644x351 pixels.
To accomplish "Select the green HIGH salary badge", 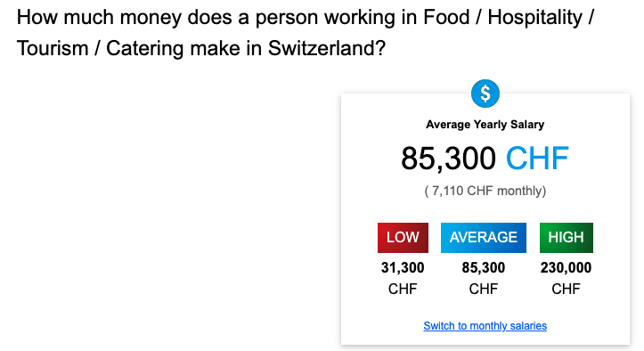I will click(566, 238).
